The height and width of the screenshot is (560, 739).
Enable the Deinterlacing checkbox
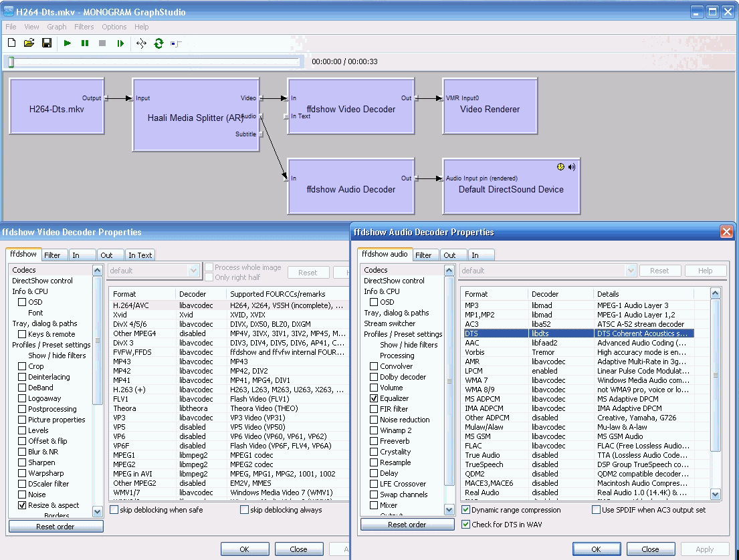pyautogui.click(x=22, y=377)
